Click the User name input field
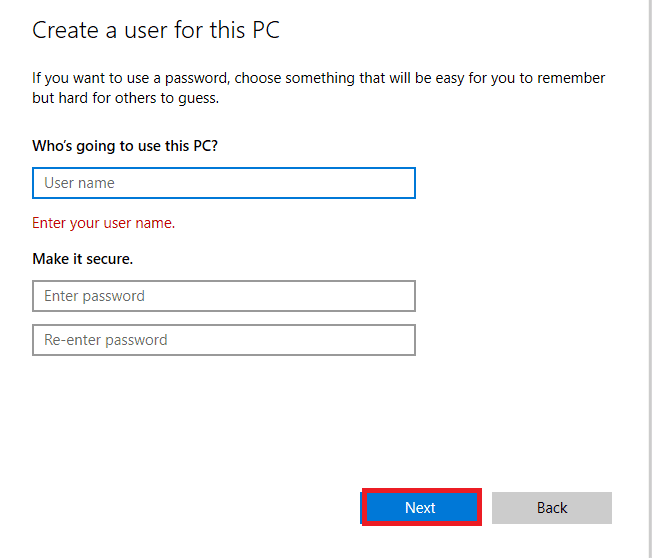The height and width of the screenshot is (558, 652). pos(223,183)
